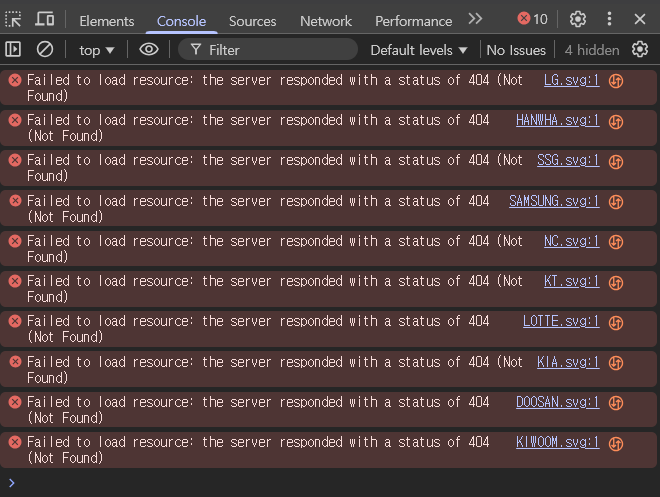Click the AI insight icon for HANWHA.svg error
660x497 pixels.
[616, 122]
